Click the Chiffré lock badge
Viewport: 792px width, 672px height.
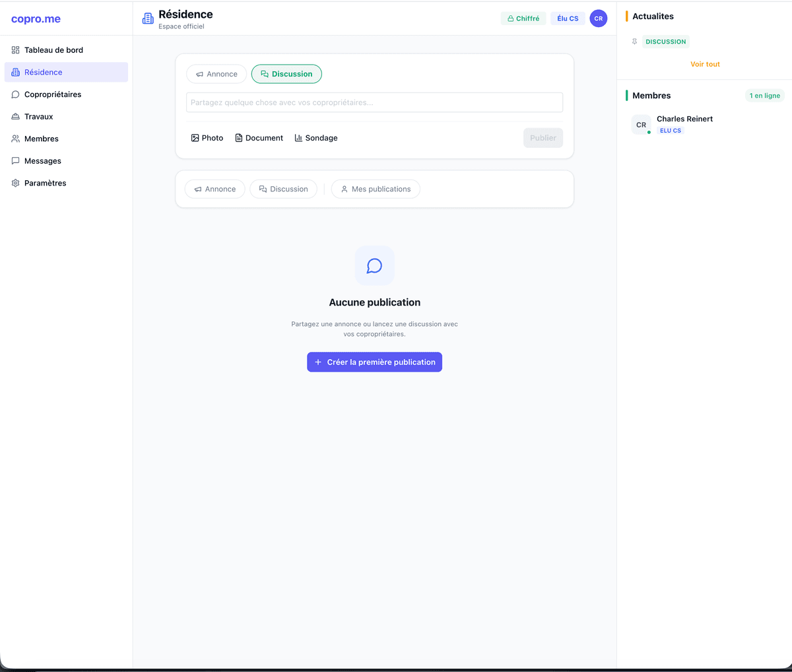click(x=523, y=18)
